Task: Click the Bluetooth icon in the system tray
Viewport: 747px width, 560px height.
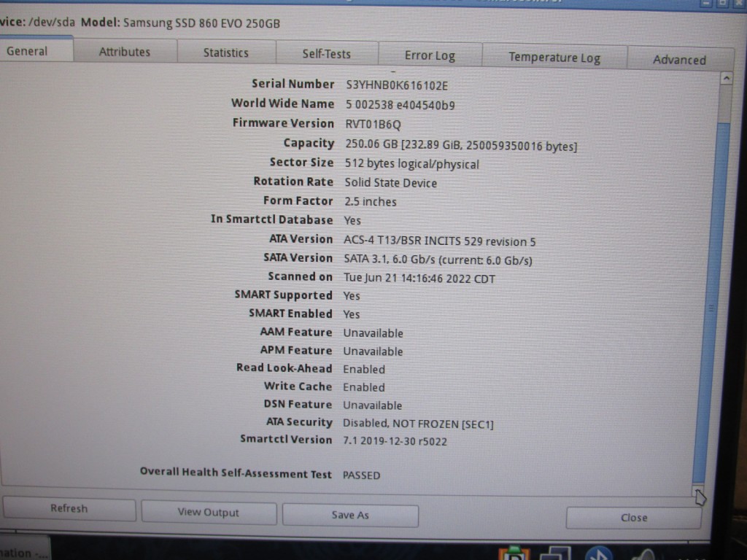Action: pos(599,554)
